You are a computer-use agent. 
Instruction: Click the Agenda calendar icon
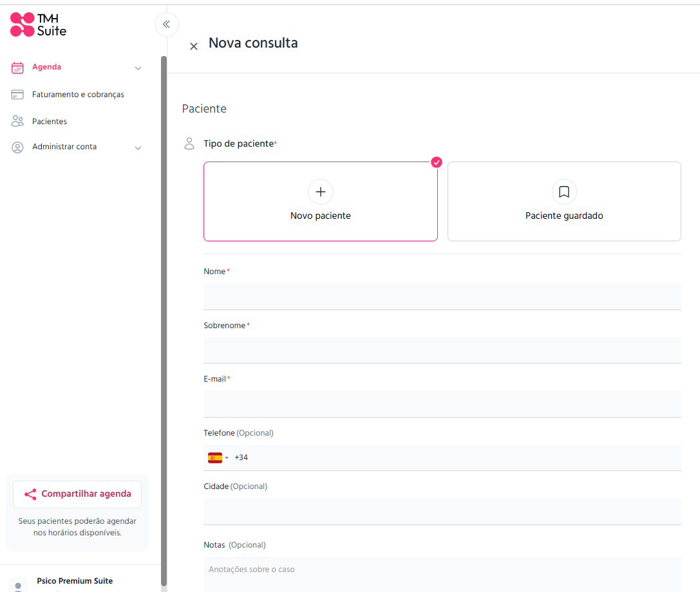pyautogui.click(x=17, y=68)
